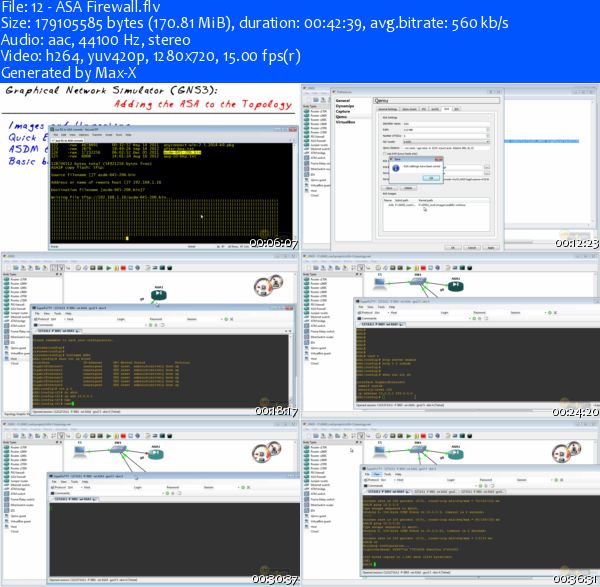Select the ASA node in 00:18:17 topology
Viewport: 600px width, 587px height.
coord(159,295)
